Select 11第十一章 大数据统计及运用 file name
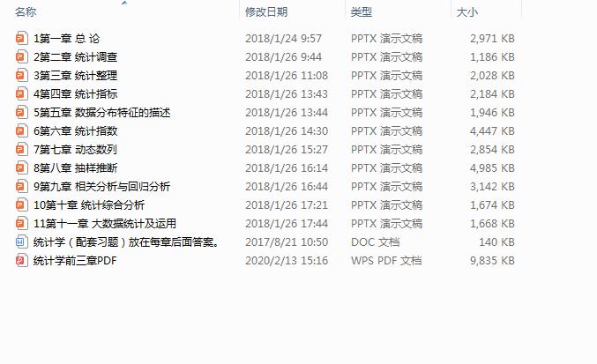This screenshot has height=364, width=597. (x=105, y=224)
